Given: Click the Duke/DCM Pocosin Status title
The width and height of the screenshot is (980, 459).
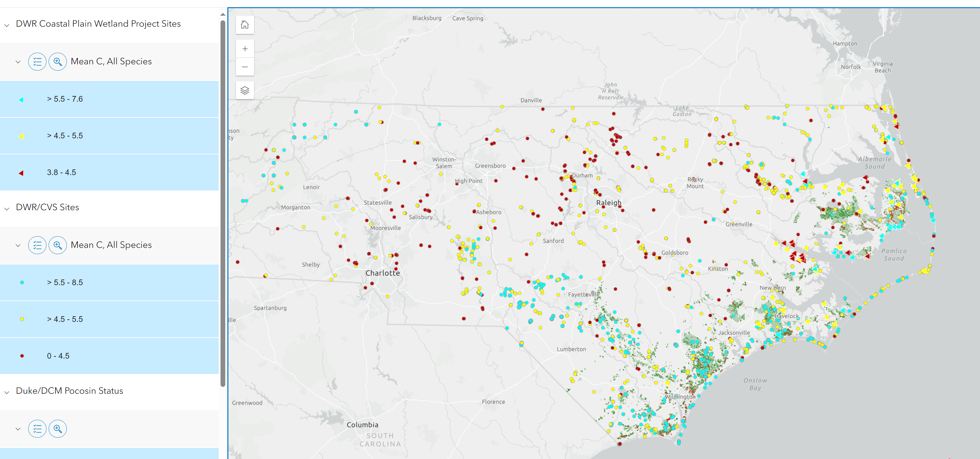Looking at the screenshot, I should click(x=70, y=391).
